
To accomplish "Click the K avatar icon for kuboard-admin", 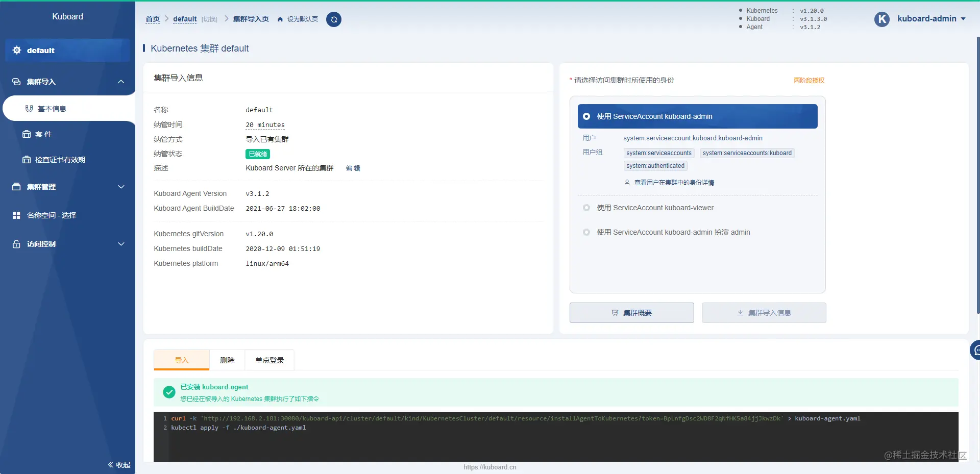I will [882, 19].
